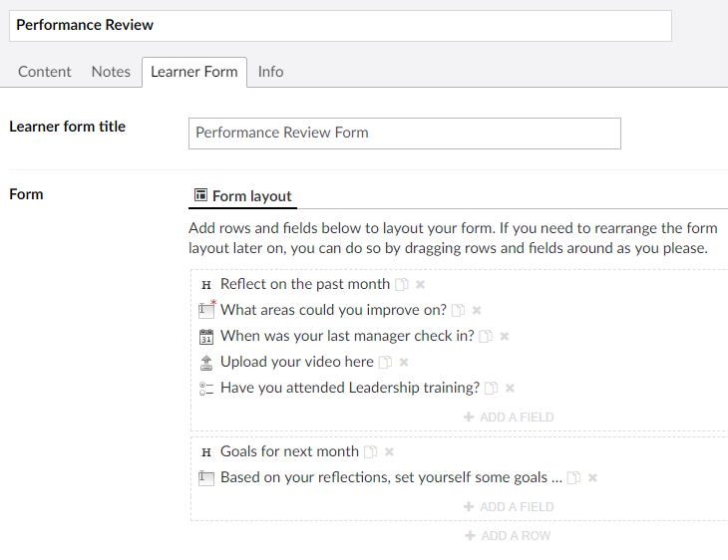
Task: Edit the Performance Review name field
Action: tap(340, 26)
